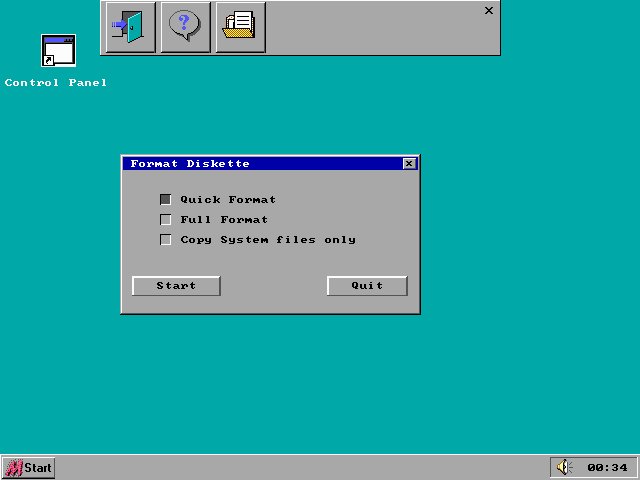Start the diskette format
This screenshot has height=480, width=640.
176,286
